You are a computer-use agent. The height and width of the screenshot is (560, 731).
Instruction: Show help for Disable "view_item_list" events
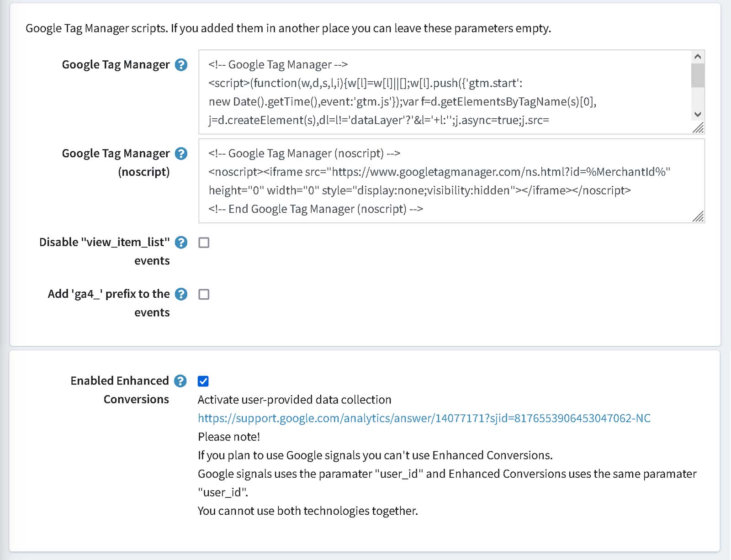[181, 242]
